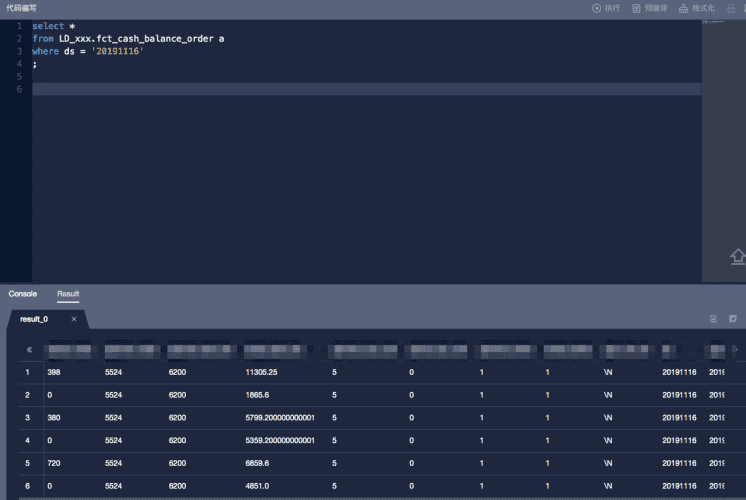Click the 执行 text label
The width and height of the screenshot is (746, 500).
click(x=612, y=8)
